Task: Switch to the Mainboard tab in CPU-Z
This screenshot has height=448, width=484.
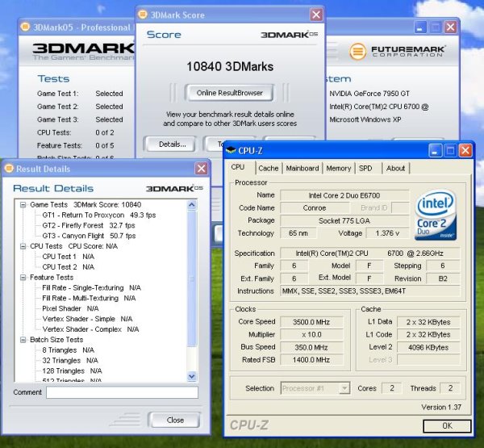Action: [x=302, y=169]
